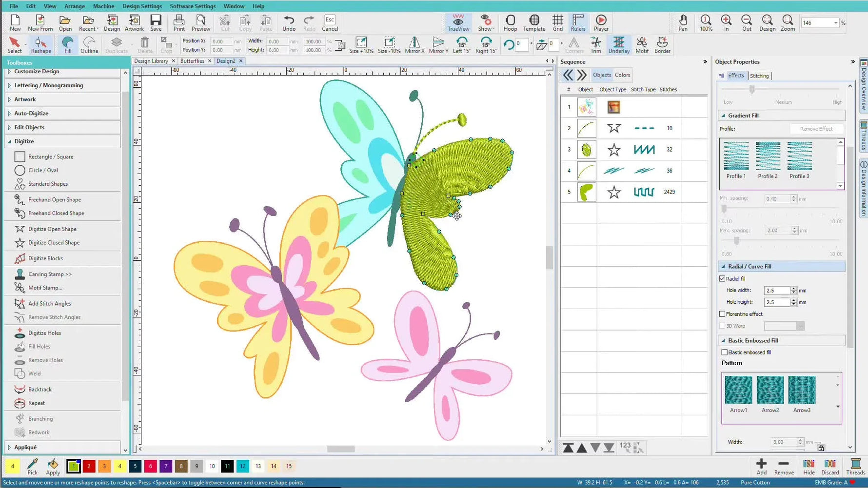Activate the Pan hand tool
The width and height of the screenshot is (868, 488).
click(x=683, y=23)
